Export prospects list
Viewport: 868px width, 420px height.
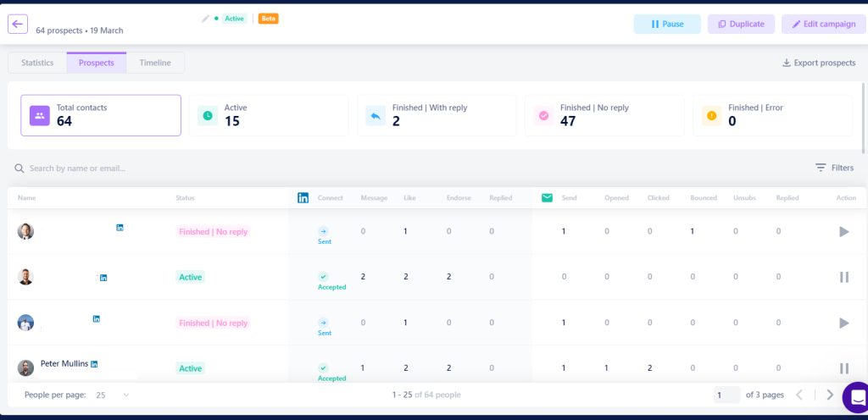818,63
